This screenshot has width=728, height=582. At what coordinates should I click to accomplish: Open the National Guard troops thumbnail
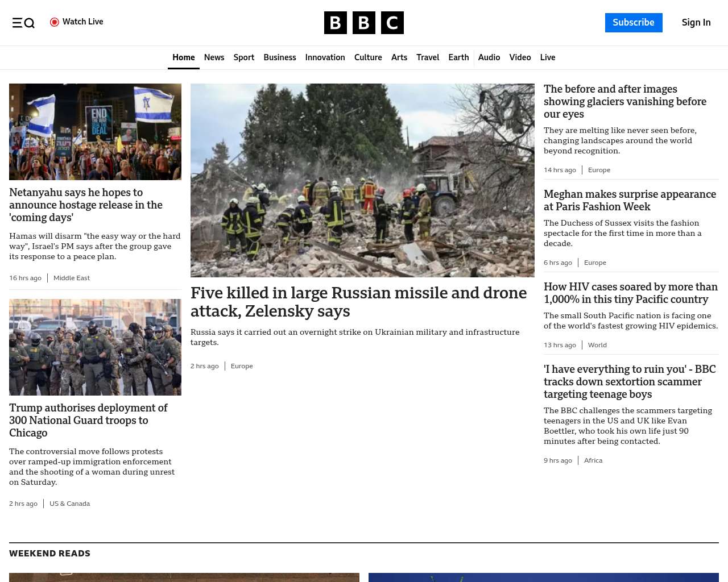click(x=95, y=347)
